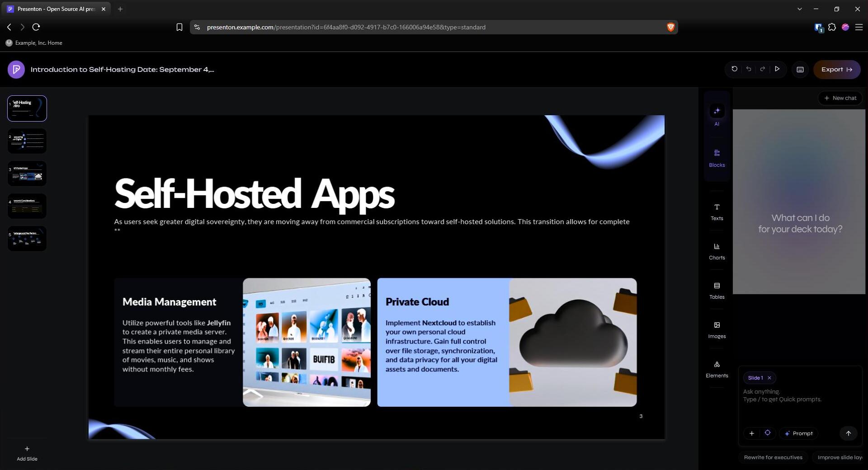Open the tab search dropdown arrow
The width and height of the screenshot is (868, 470).
pyautogui.click(x=799, y=9)
